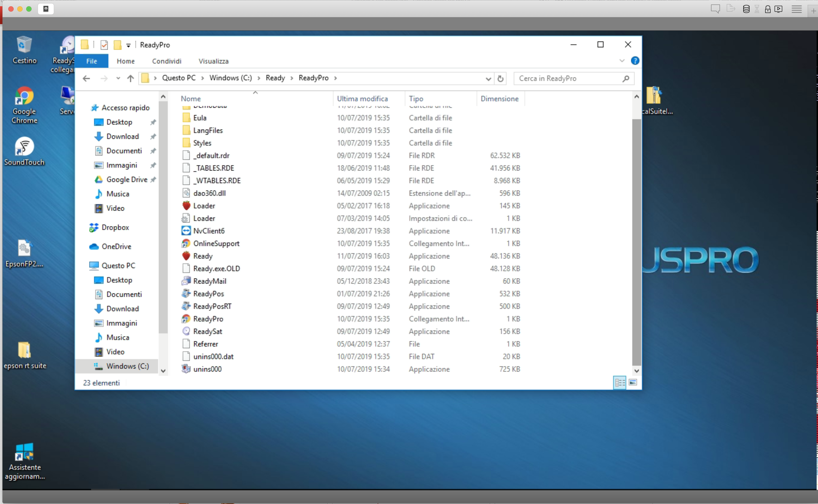Sort by Ultima modifica column header

pyautogui.click(x=362, y=99)
